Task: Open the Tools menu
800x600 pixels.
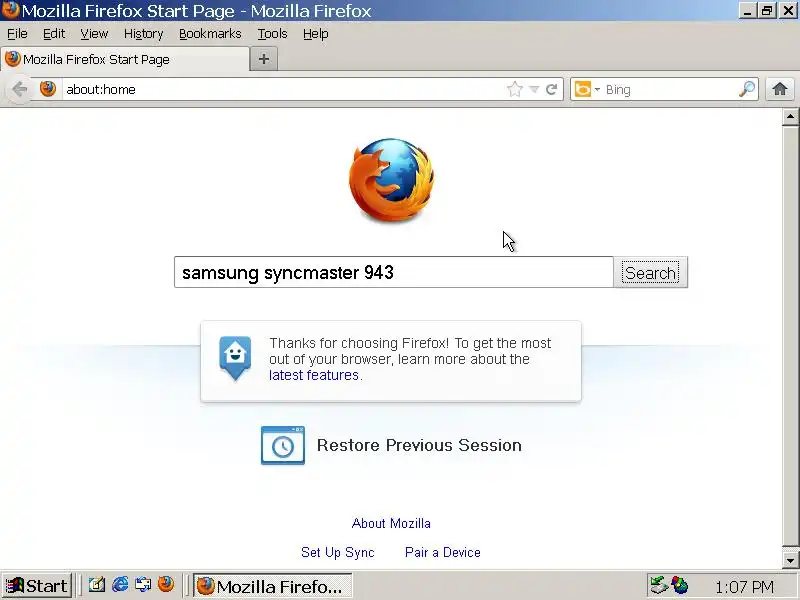Action: (x=272, y=34)
